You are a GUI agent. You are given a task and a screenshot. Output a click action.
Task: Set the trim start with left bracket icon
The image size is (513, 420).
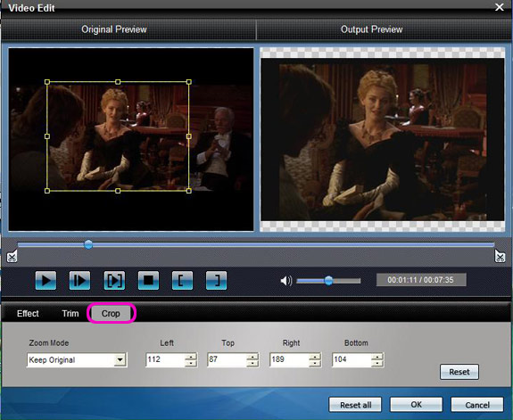point(182,280)
